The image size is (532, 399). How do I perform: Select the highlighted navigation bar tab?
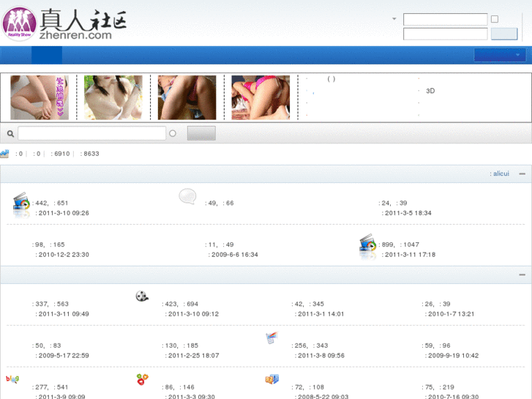point(47,55)
